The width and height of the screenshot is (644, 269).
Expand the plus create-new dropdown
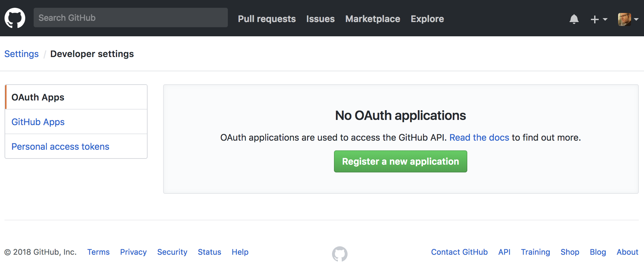tap(599, 19)
